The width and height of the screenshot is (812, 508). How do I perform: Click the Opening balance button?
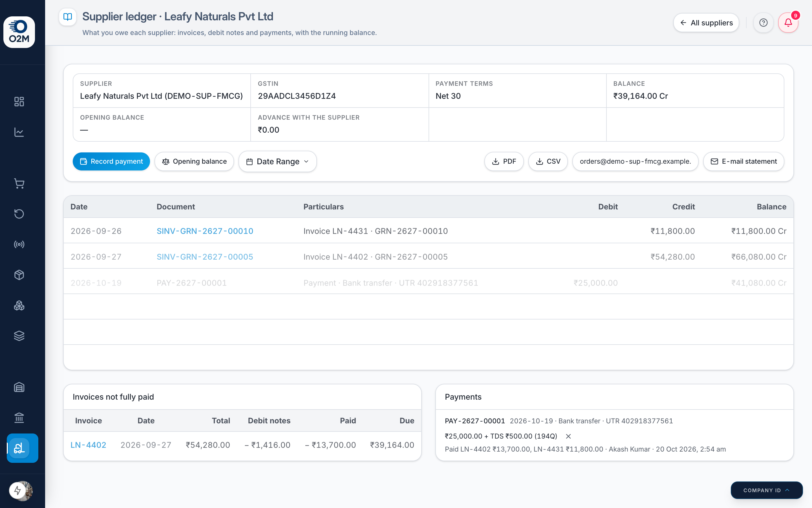(x=194, y=162)
